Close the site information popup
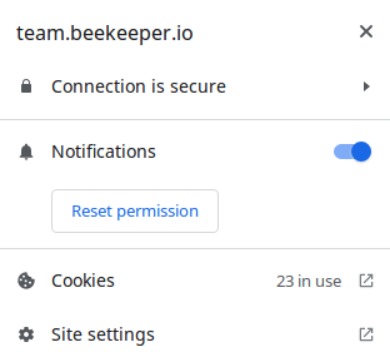 tap(366, 32)
